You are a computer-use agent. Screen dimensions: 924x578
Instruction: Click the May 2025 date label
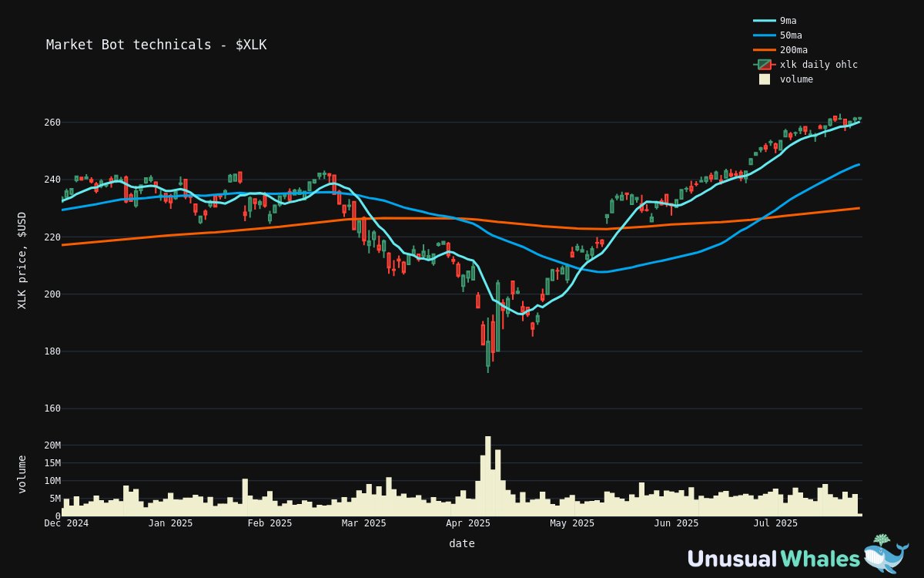coord(572,523)
